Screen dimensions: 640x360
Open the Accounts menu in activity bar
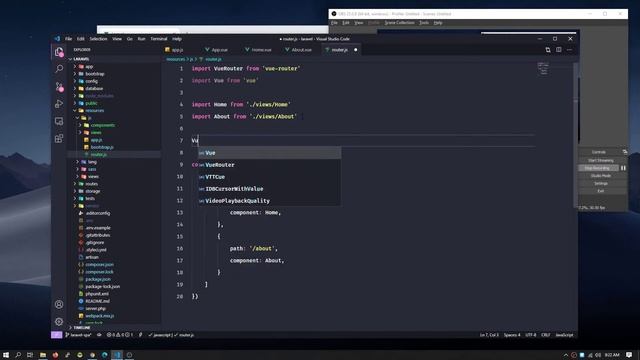(59, 304)
